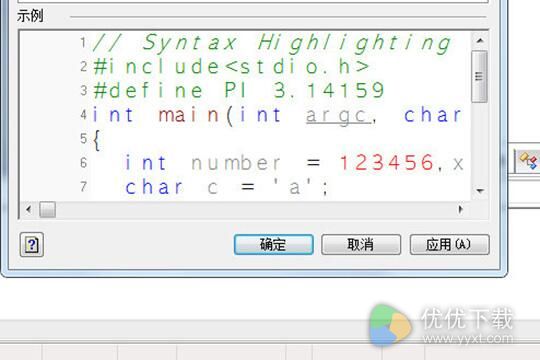Confirm with the 确定 button

(x=273, y=245)
